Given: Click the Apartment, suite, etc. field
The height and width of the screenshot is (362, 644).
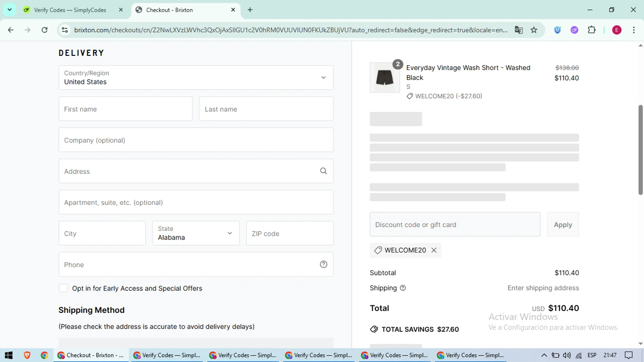Looking at the screenshot, I should (x=196, y=202).
